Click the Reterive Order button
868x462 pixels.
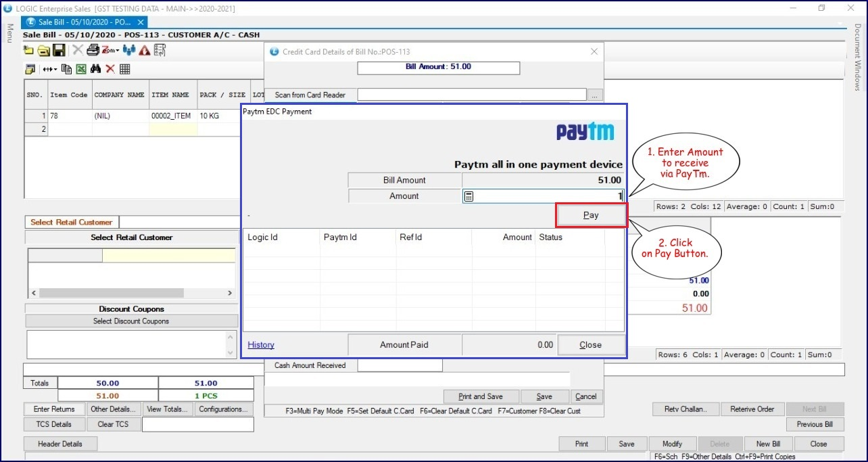tap(752, 409)
